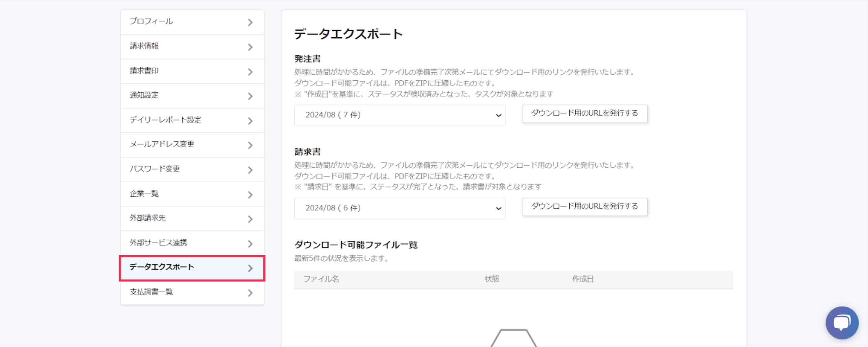Image resolution: width=868 pixels, height=347 pixels.
Task: Click ダウンロード可能ファイル一覧 heading
Action: pyautogui.click(x=356, y=245)
